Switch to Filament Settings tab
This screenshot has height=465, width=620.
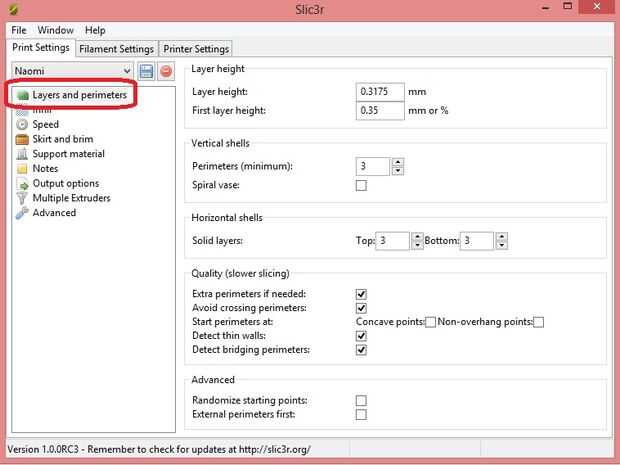click(x=116, y=49)
